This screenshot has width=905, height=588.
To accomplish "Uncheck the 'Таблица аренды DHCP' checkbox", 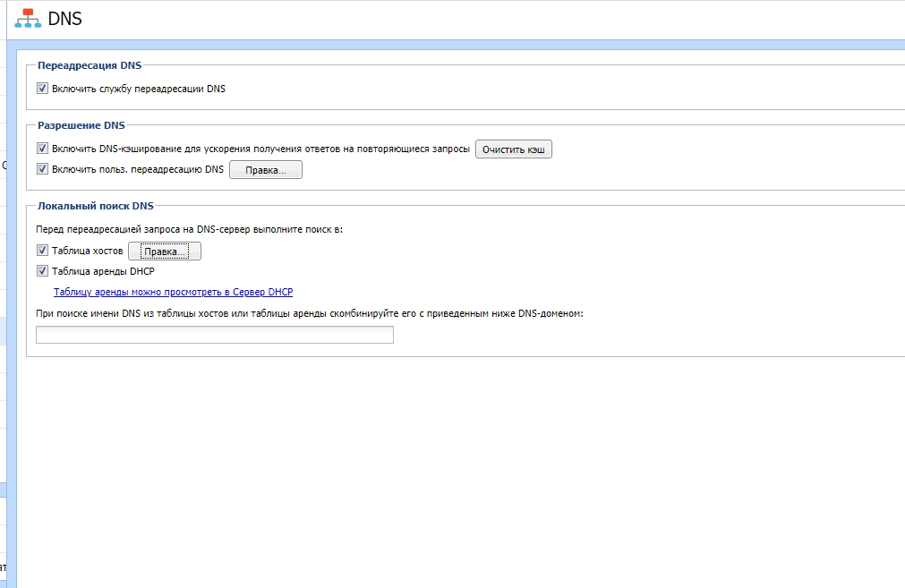I will click(42, 270).
